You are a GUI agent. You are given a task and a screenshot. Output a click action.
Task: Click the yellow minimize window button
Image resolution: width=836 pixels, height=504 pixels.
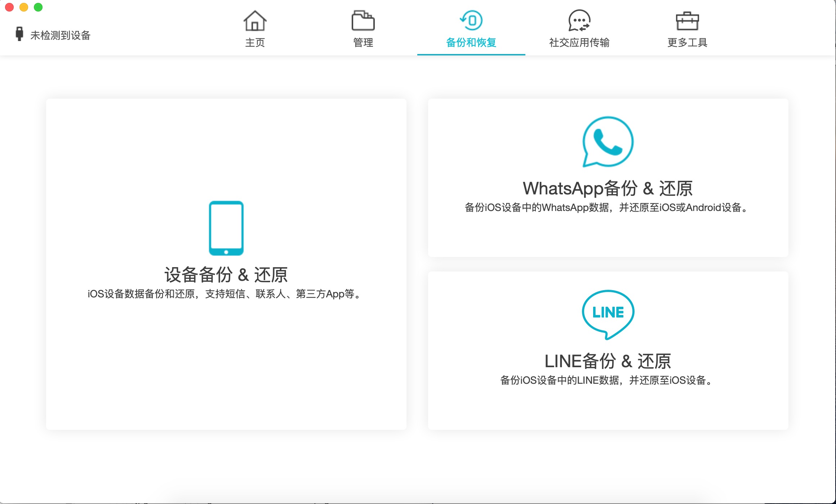[24, 7]
